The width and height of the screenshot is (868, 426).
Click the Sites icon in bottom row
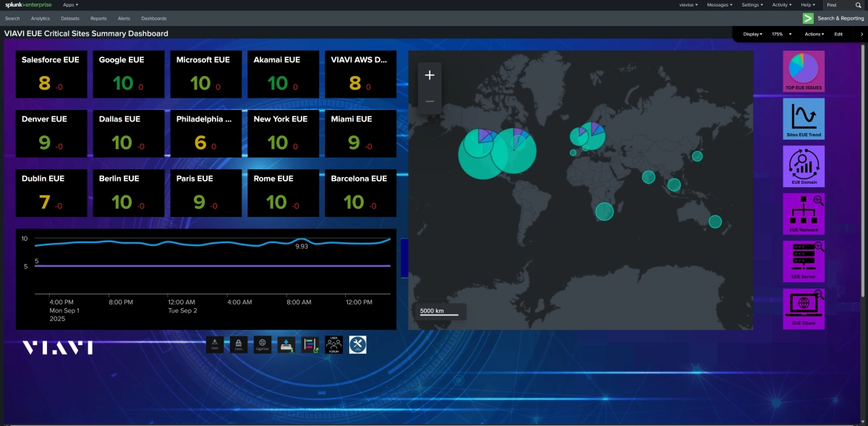coord(215,345)
